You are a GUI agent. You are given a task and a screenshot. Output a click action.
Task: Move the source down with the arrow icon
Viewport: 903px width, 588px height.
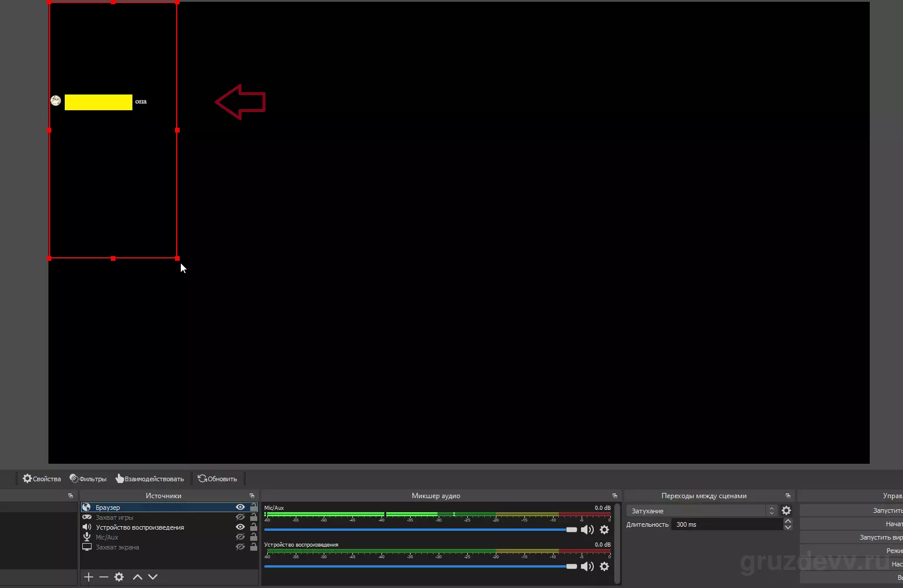point(153,577)
